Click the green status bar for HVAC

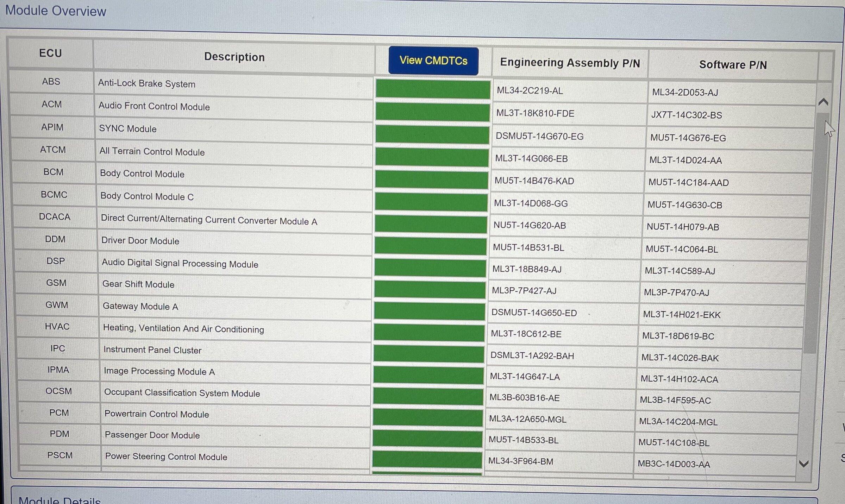tap(429, 333)
